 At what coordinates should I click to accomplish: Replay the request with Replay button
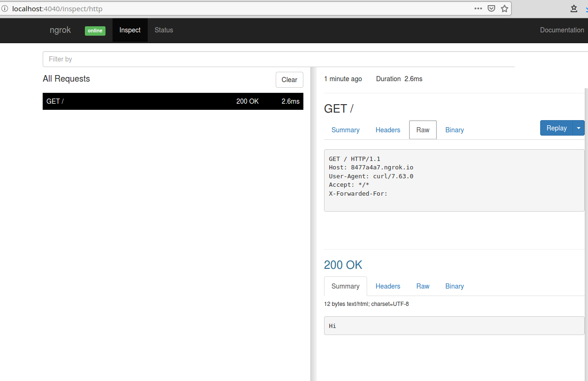click(x=557, y=128)
